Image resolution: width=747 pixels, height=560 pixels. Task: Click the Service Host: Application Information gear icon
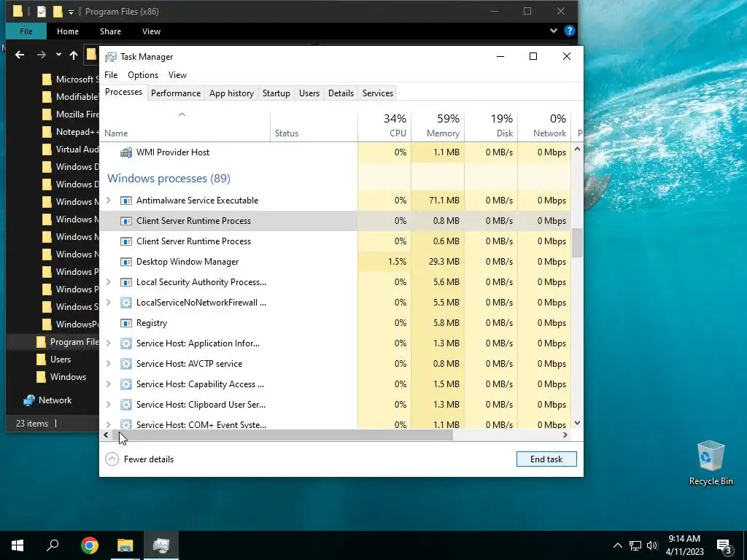point(125,343)
